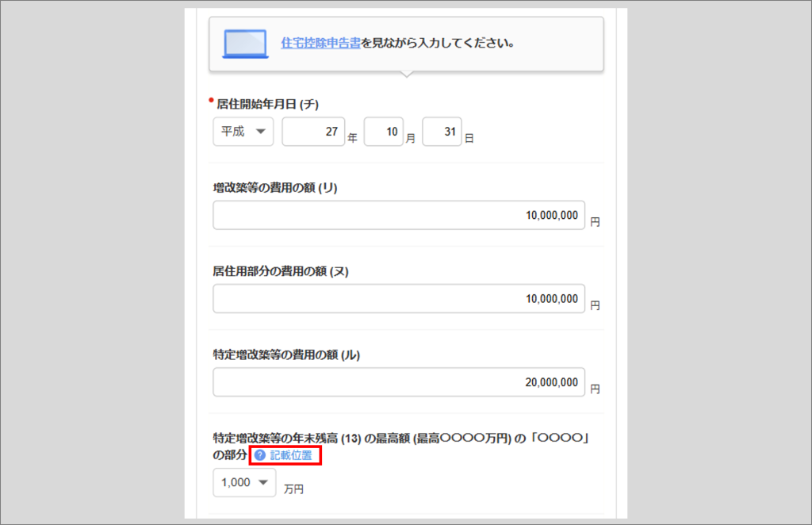Open the 1,000 万円 dropdown
The height and width of the screenshot is (525, 812).
244,482
